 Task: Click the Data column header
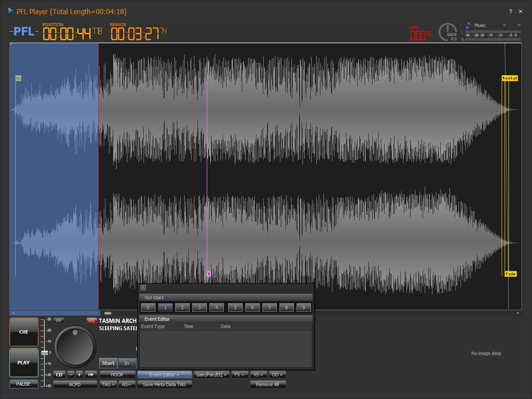(x=265, y=326)
